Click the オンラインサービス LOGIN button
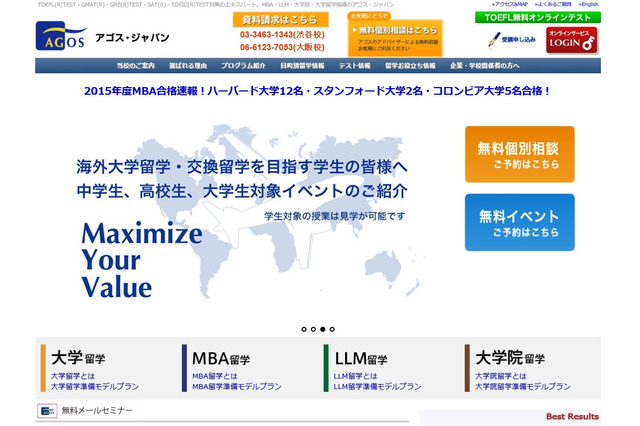 [571, 40]
